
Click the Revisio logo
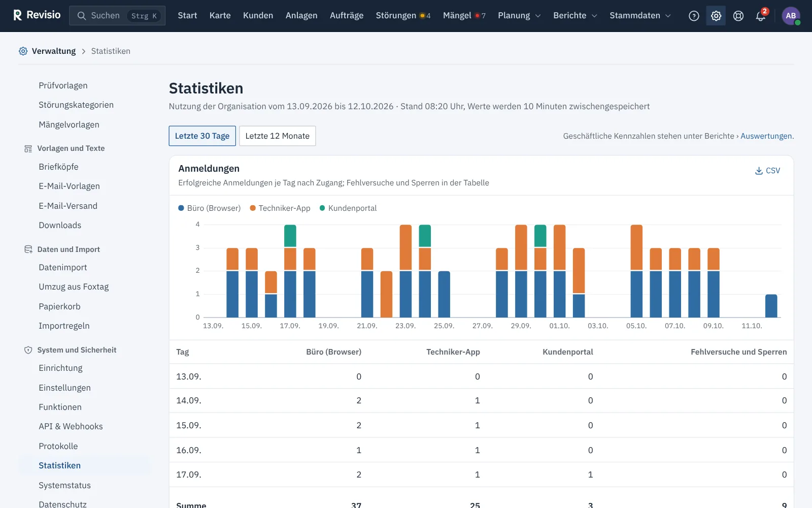coord(37,15)
